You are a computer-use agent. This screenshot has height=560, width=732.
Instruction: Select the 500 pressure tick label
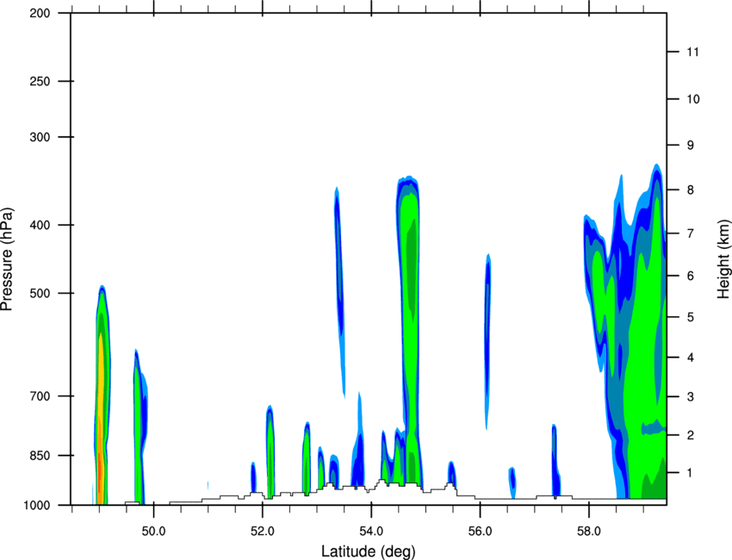[x=40, y=293]
